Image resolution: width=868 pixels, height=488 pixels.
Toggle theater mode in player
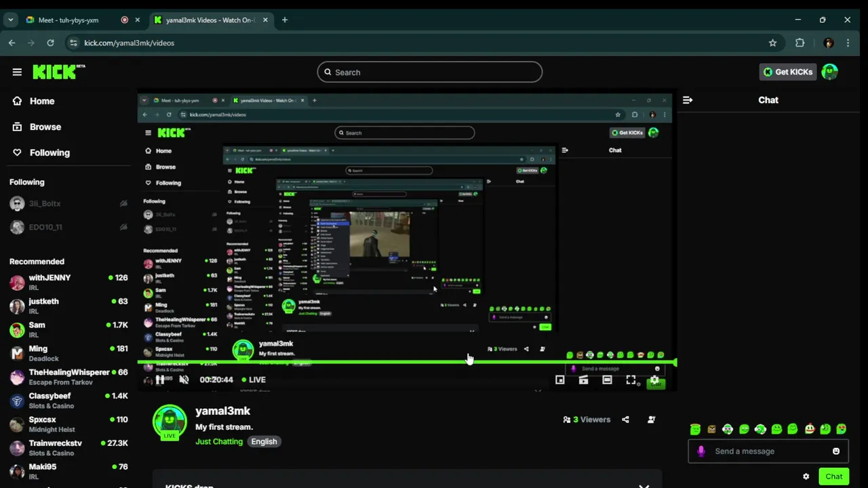click(607, 380)
